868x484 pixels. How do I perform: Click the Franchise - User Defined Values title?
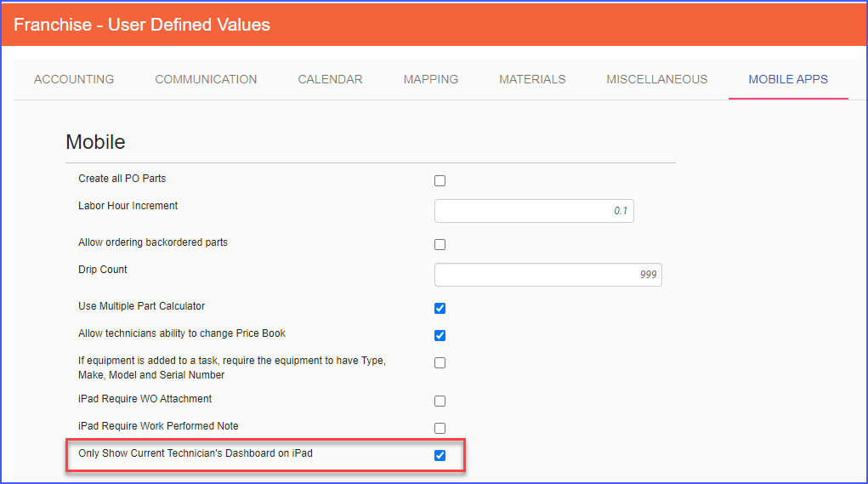pyautogui.click(x=142, y=25)
